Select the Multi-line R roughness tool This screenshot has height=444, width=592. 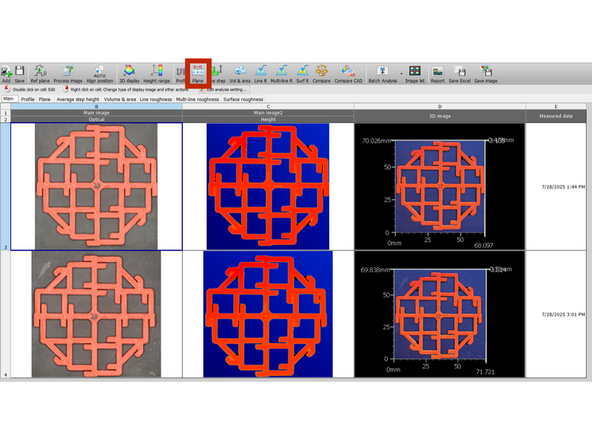281,74
